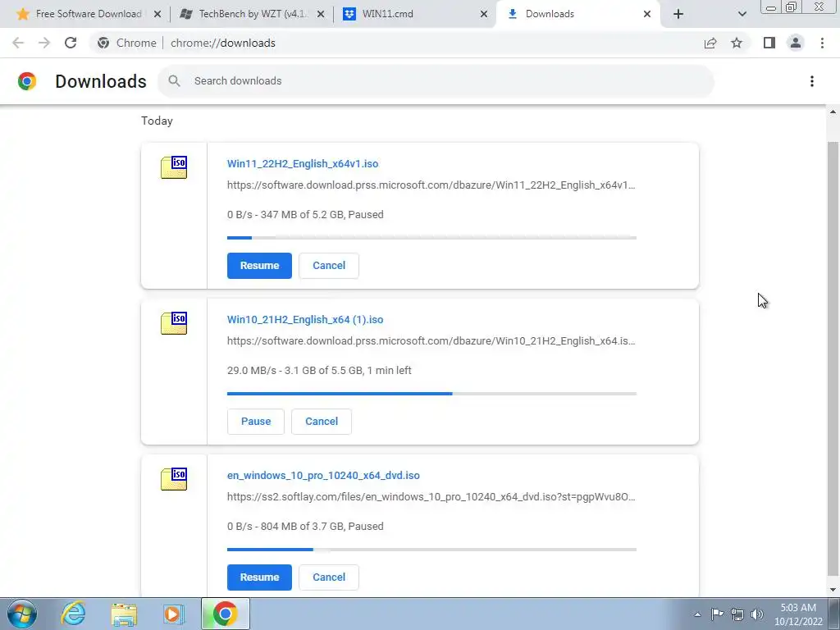Image resolution: width=840 pixels, height=630 pixels.
Task: Open Windows Media Player from taskbar
Action: 174,614
